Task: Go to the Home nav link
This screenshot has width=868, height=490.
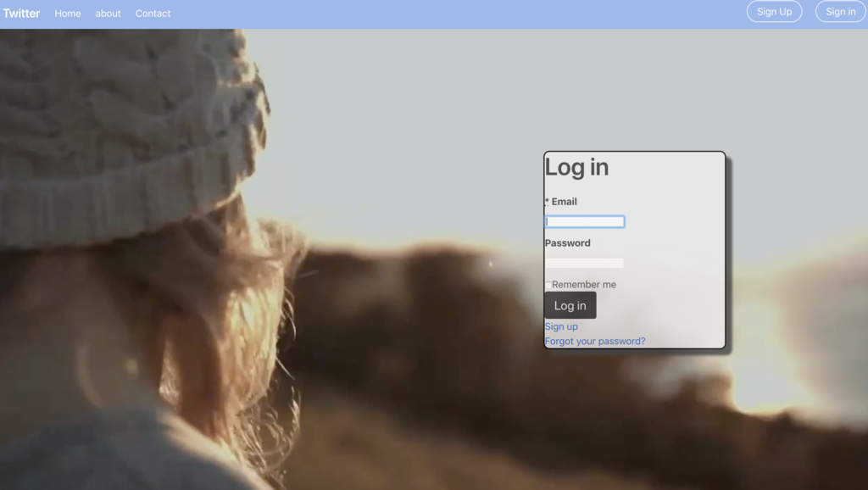Action: (68, 14)
